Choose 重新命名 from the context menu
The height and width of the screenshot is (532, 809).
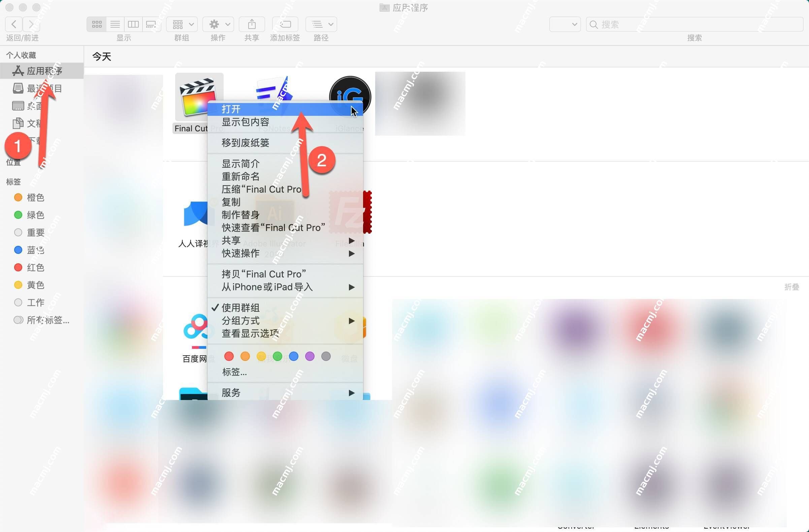click(x=285, y=177)
